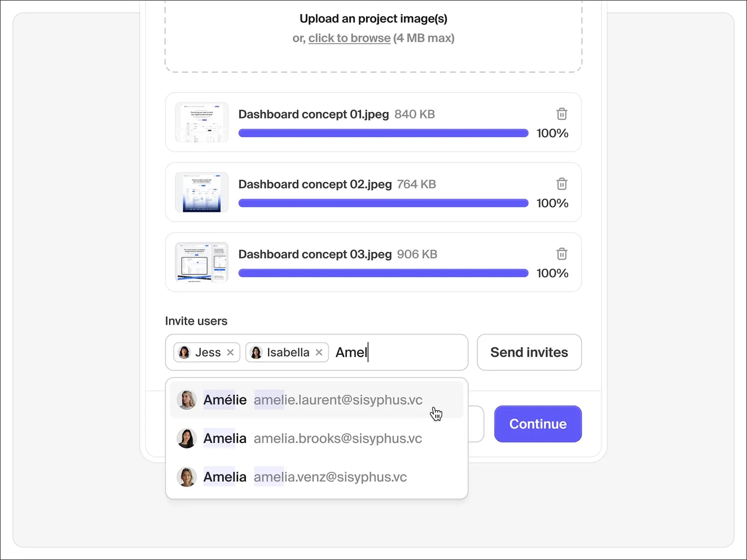Open Dashboard concept 01 thumbnail preview

[202, 122]
